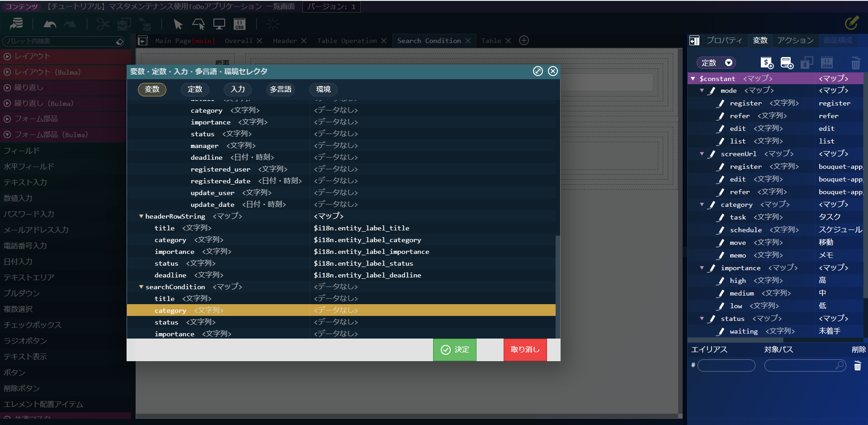868x425 pixels.
Task: Add a new tab with the plus circle icon
Action: [x=524, y=41]
